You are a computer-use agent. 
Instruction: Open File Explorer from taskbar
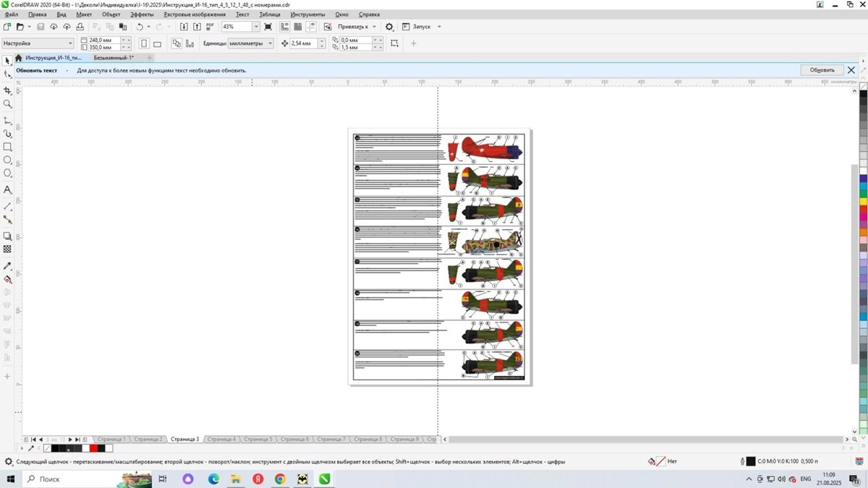pos(236,479)
